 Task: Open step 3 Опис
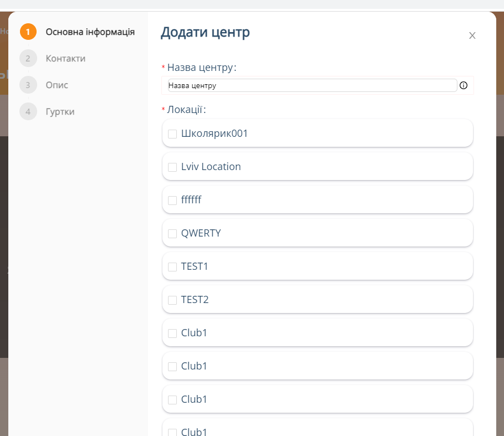44,85
